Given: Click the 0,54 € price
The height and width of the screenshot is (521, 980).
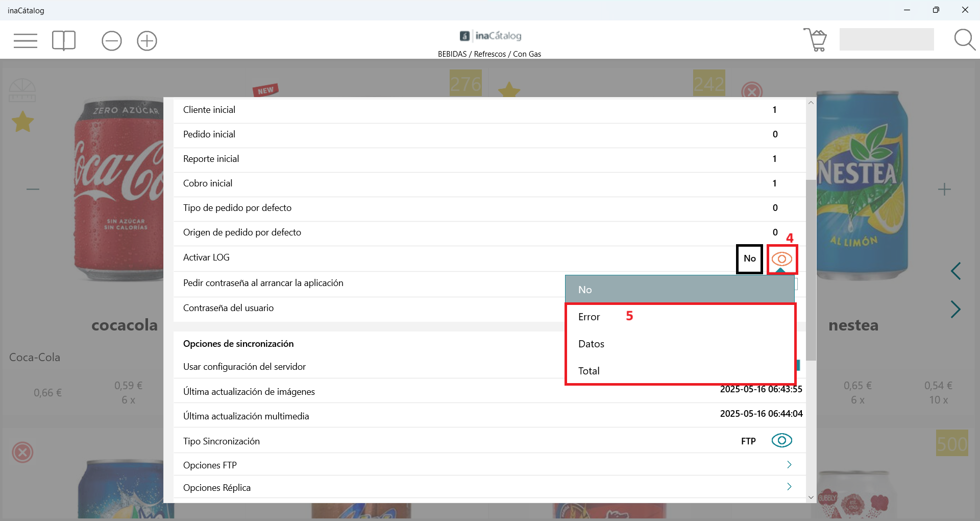Looking at the screenshot, I should tap(938, 386).
